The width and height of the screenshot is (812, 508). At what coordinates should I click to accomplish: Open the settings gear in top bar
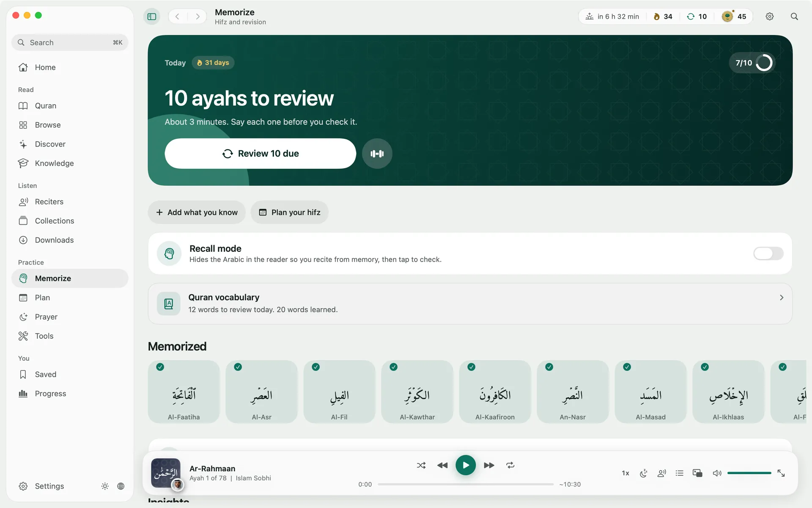click(x=770, y=17)
